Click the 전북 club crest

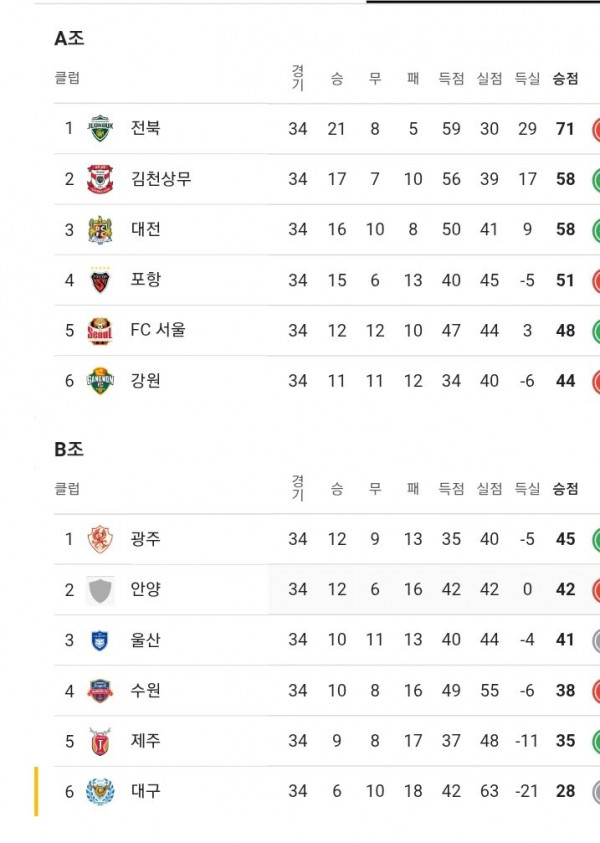(x=100, y=128)
